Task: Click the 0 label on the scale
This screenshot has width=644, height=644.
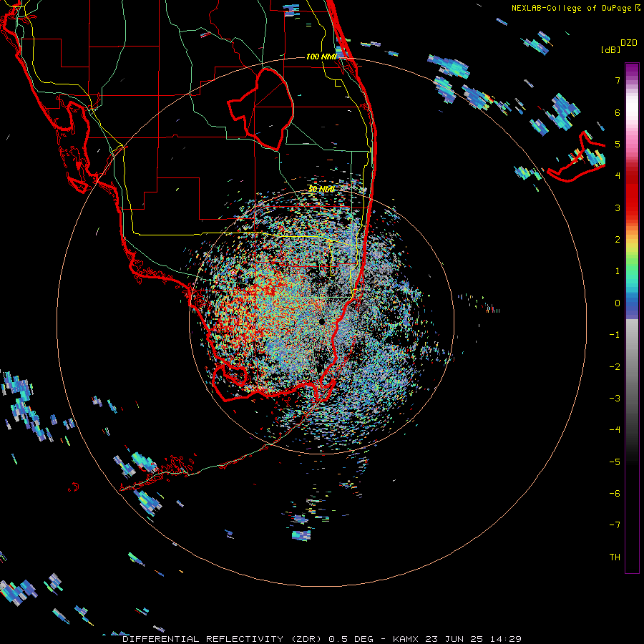Action: click(618, 303)
